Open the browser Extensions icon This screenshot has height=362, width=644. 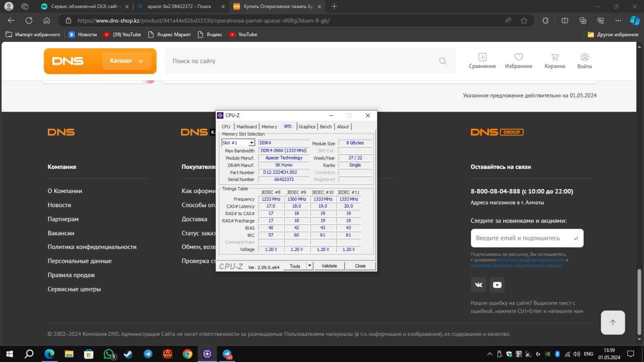545,21
